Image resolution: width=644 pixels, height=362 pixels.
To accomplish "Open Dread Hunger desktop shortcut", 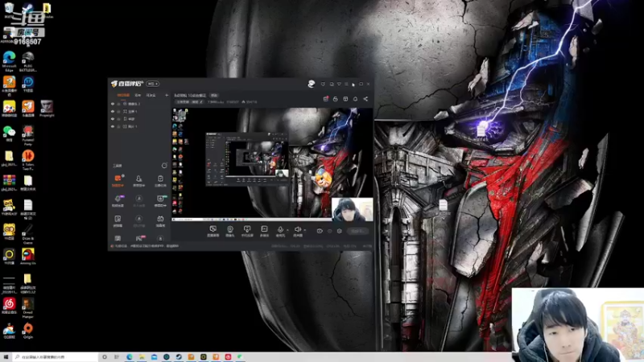I will pyautogui.click(x=28, y=308).
